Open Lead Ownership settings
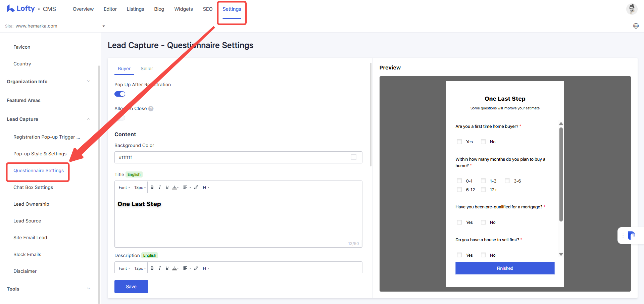The height and width of the screenshot is (304, 644). point(31,204)
